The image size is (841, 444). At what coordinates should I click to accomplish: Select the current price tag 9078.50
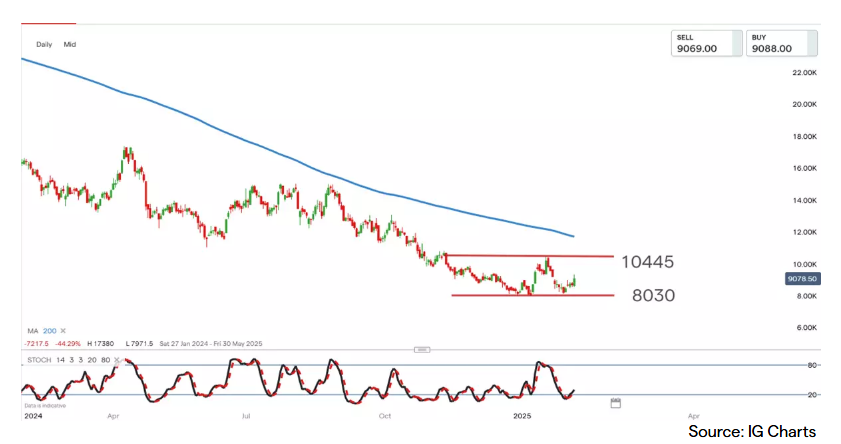coord(802,279)
